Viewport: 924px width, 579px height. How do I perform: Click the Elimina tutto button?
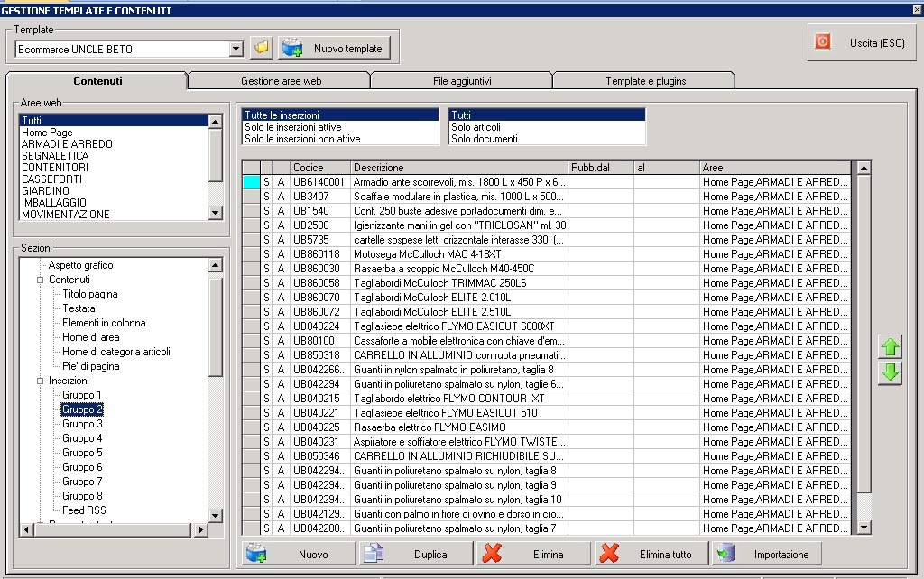click(651, 554)
